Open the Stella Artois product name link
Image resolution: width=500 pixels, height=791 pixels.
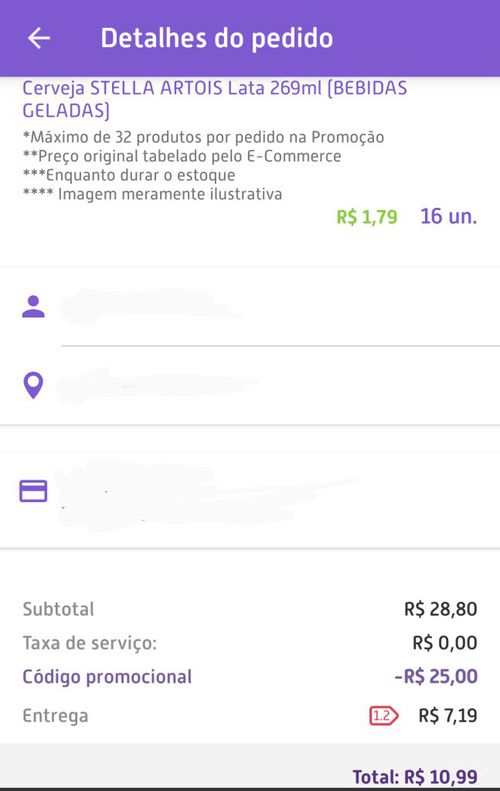(x=214, y=99)
